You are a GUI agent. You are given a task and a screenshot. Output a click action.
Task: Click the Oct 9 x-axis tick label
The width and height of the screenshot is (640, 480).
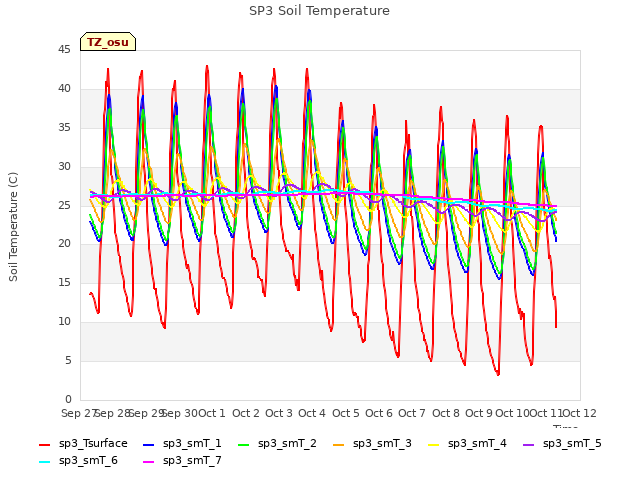pos(479,413)
